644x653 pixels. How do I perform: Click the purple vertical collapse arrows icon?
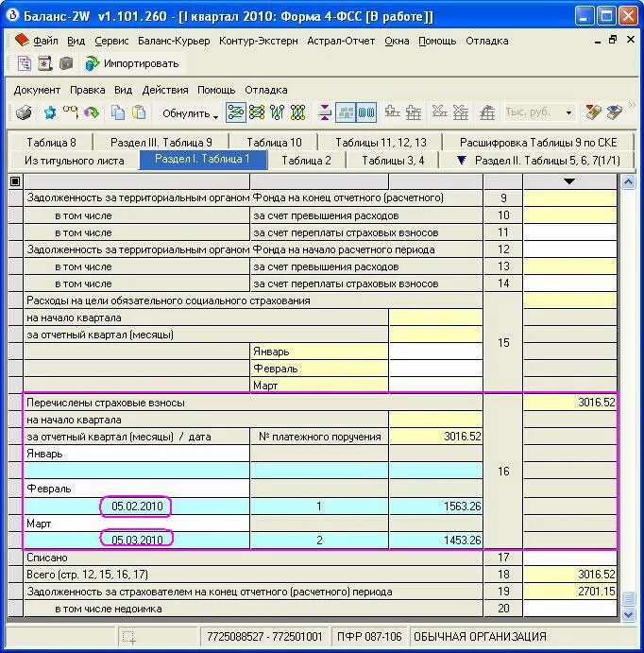pos(325,112)
